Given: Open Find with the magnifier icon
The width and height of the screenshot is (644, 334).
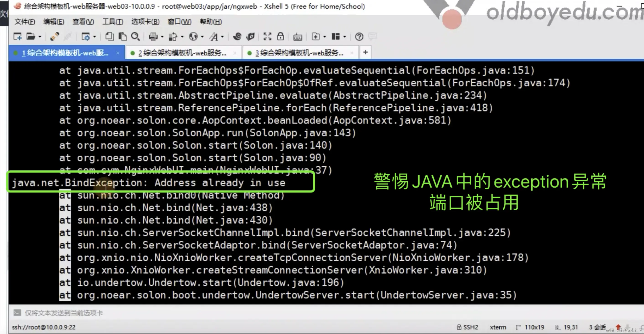Looking at the screenshot, I should click(135, 37).
